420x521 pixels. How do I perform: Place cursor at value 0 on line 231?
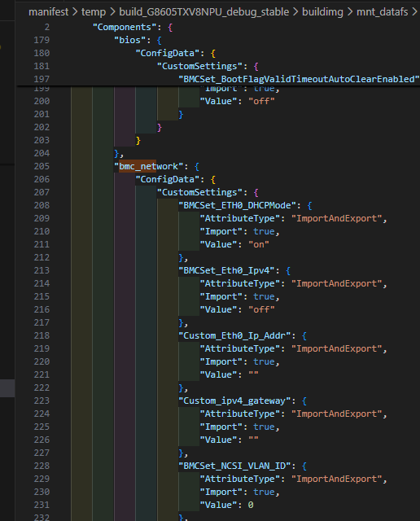pyautogui.click(x=251, y=505)
